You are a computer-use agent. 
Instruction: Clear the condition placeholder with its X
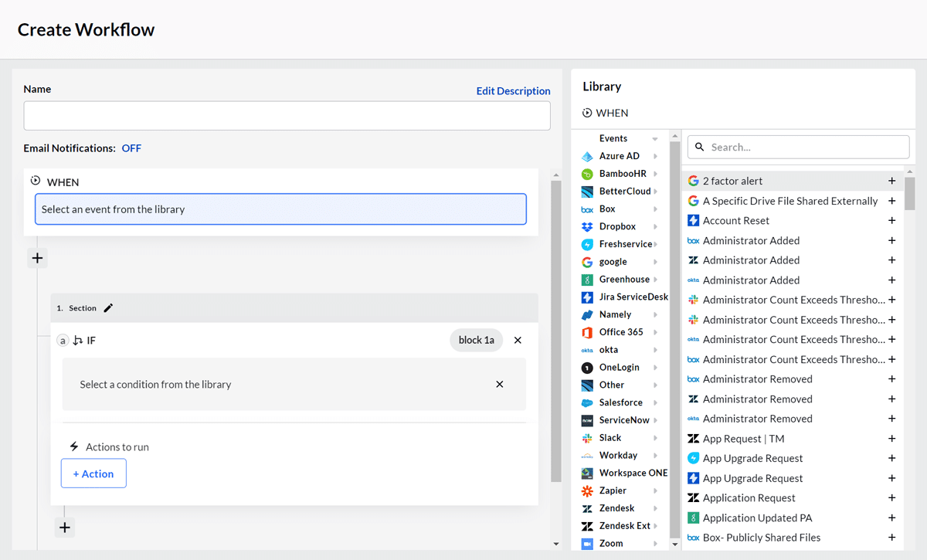tap(500, 384)
